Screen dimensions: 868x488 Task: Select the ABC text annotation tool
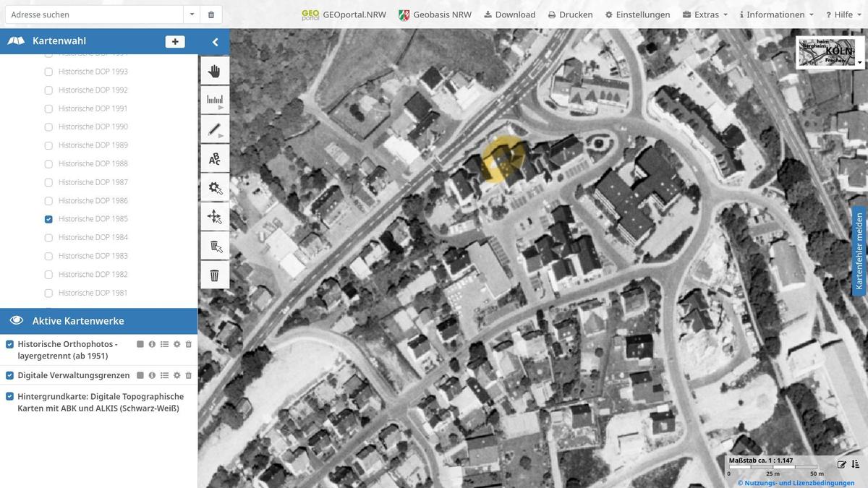(x=214, y=158)
